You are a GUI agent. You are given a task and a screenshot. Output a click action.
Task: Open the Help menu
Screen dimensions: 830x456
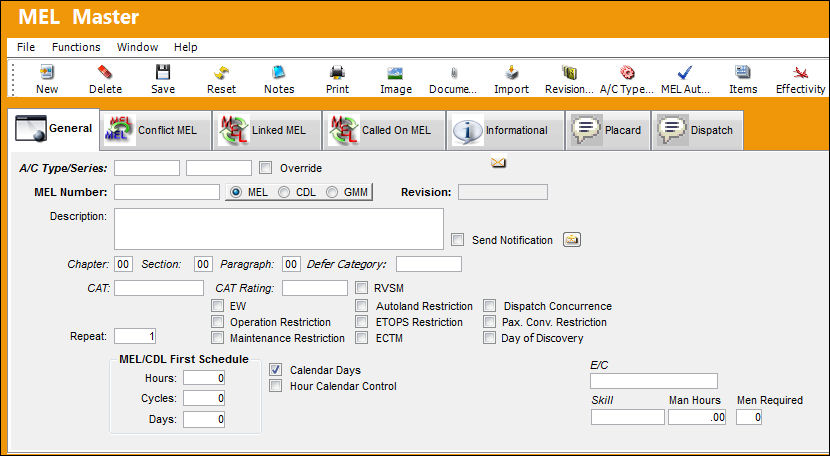185,47
